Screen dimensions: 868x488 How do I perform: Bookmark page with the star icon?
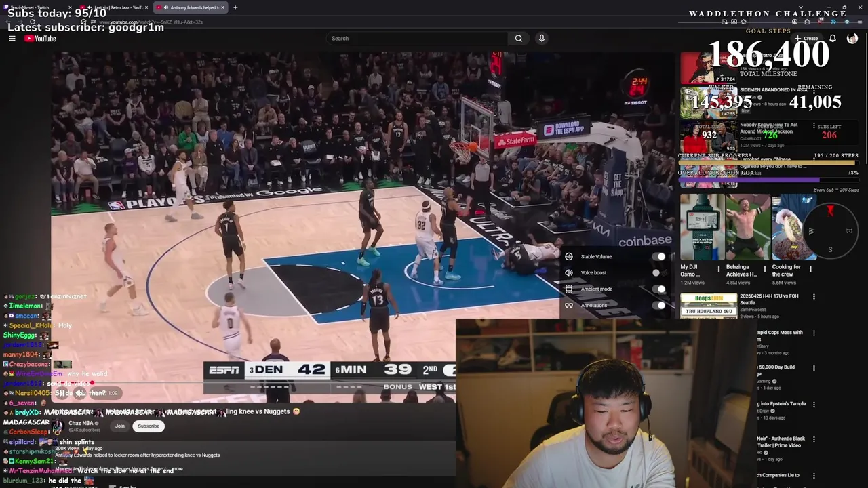click(x=743, y=22)
